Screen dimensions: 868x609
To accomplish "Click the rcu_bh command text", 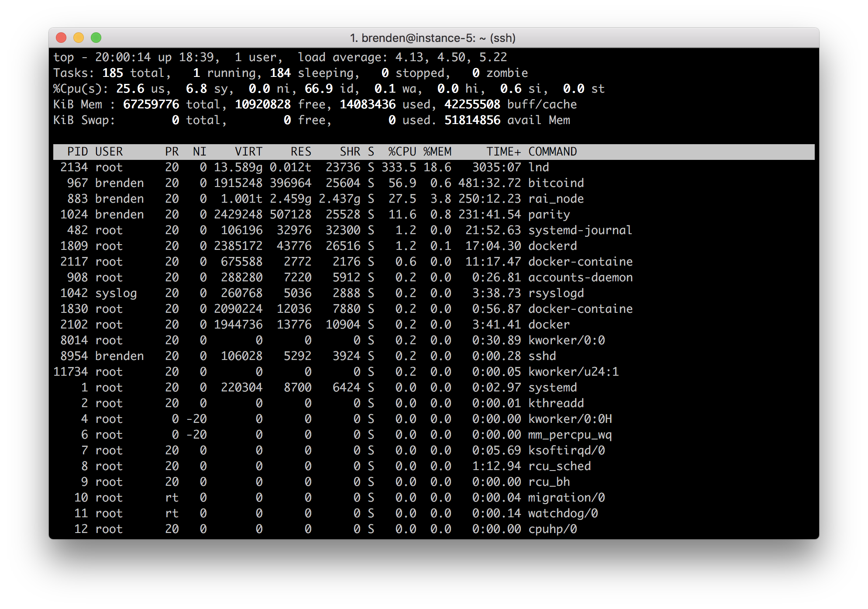I will pos(549,482).
